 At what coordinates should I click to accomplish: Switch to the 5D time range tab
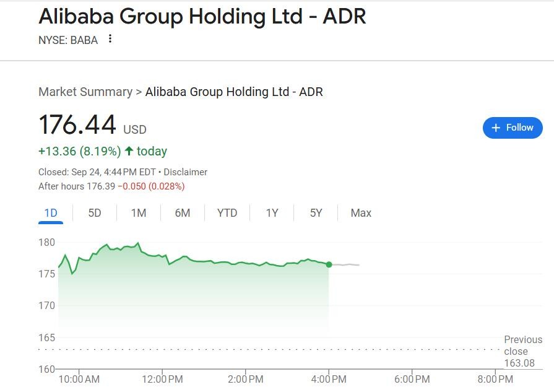click(x=94, y=213)
